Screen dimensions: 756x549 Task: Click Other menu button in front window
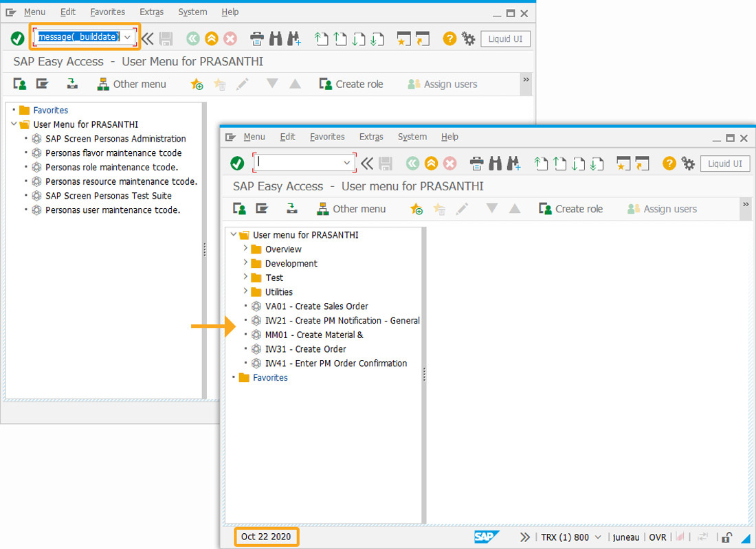351,209
